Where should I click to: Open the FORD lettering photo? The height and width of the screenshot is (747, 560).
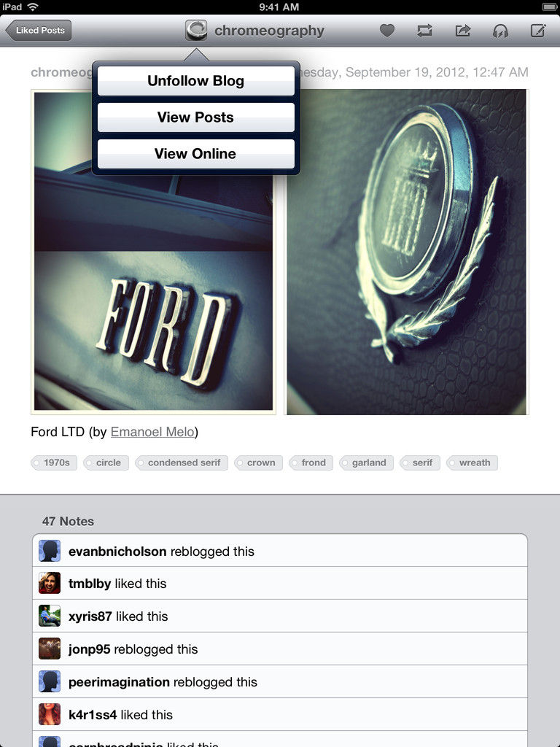pyautogui.click(x=153, y=252)
